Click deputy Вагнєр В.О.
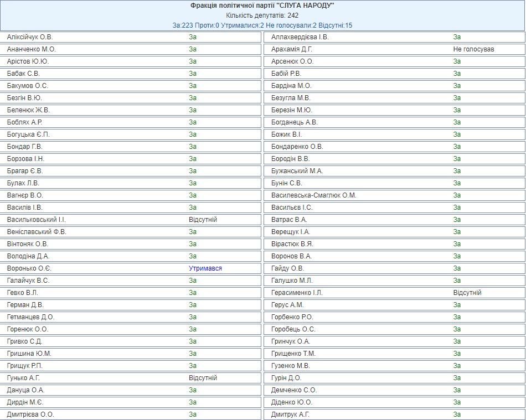Viewport: 526px width, 420px height. pos(25,195)
